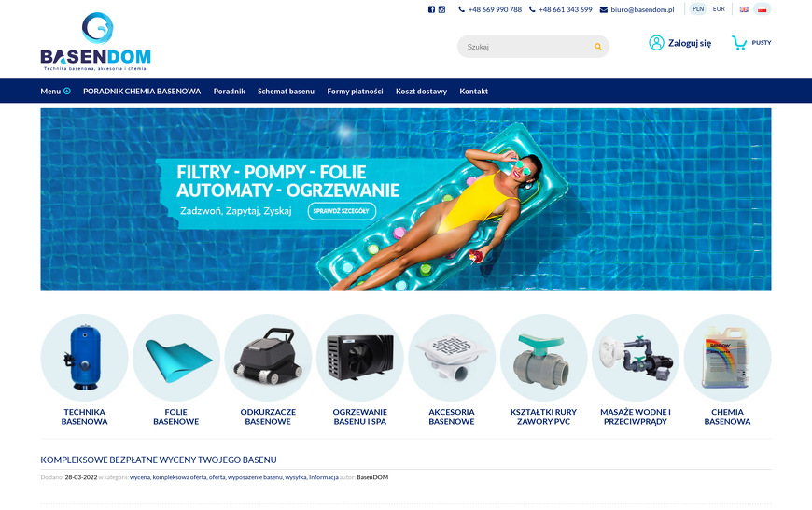Viewport: 812px width, 510px height.
Task: Select the Polish flag language
Action: click(762, 9)
